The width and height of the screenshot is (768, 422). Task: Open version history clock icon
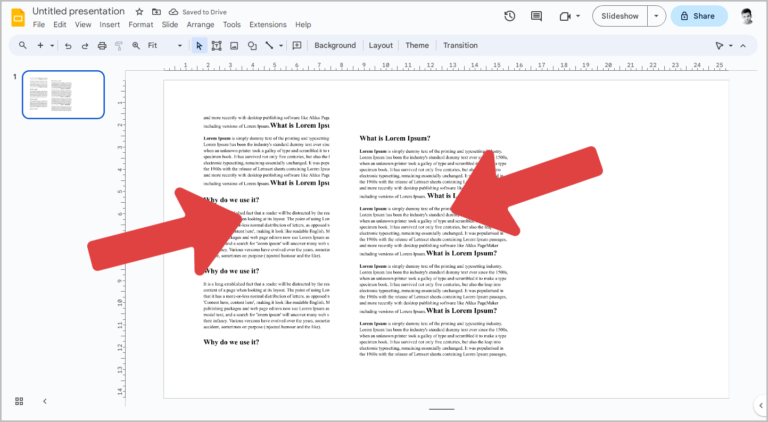coord(509,16)
